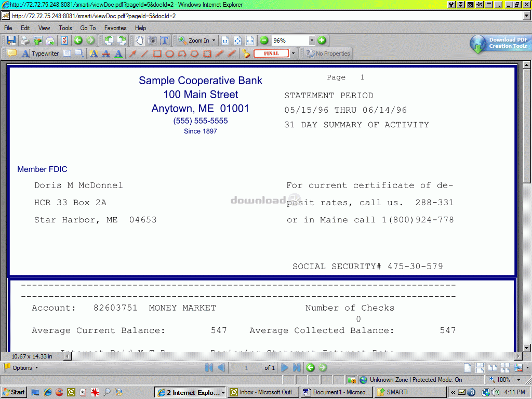
Task: Select the Oval drawing tool
Action: [x=170, y=54]
